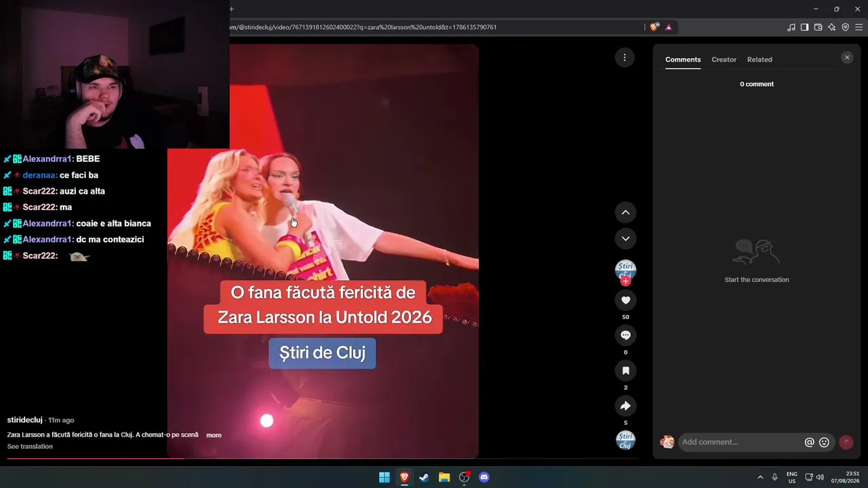Click the user avatar beside comment box
The image size is (868, 488).
tap(667, 442)
